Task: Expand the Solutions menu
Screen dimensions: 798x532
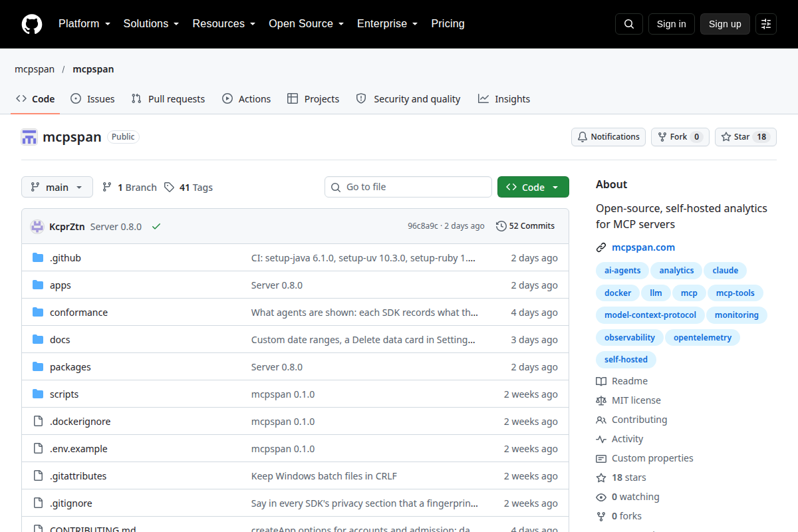Action: 151,24
